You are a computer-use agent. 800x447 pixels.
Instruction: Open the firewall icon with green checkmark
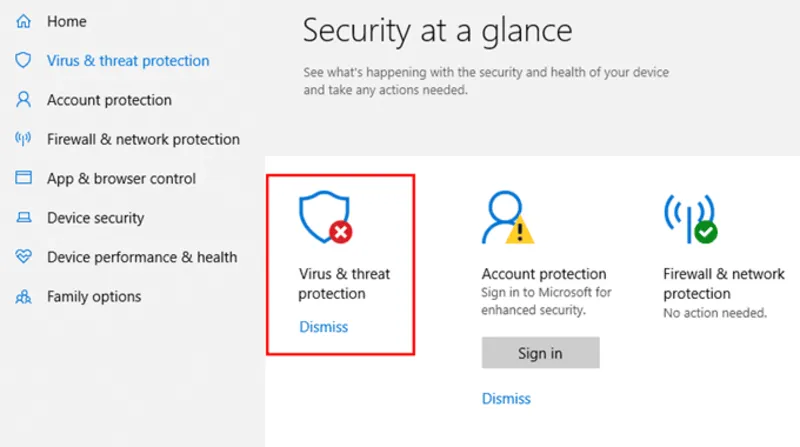click(x=691, y=218)
